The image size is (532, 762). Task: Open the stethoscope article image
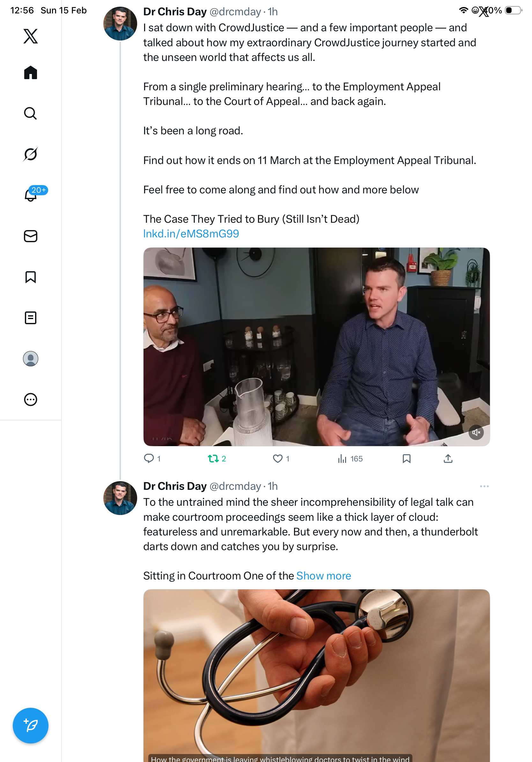click(316, 674)
